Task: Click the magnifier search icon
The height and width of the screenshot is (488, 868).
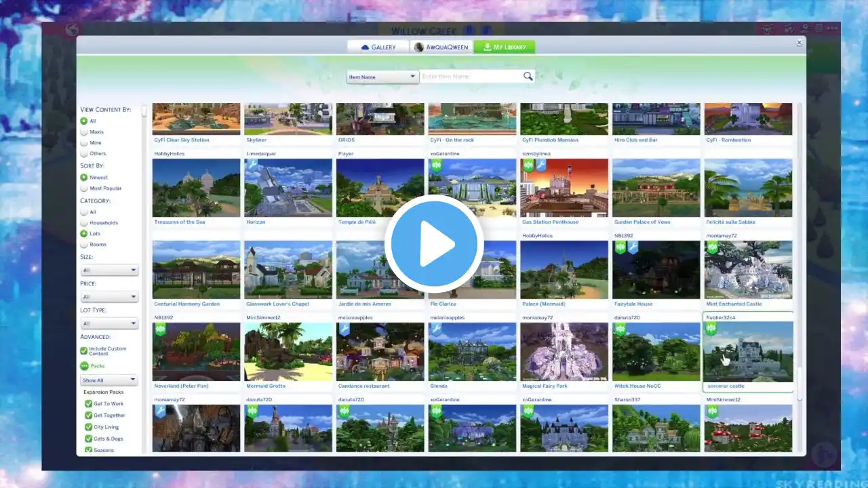Action: [x=528, y=77]
